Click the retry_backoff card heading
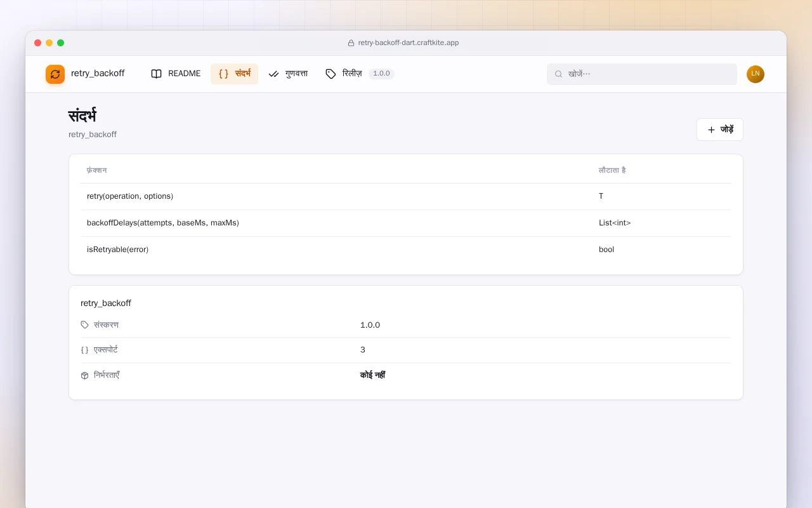 (106, 304)
